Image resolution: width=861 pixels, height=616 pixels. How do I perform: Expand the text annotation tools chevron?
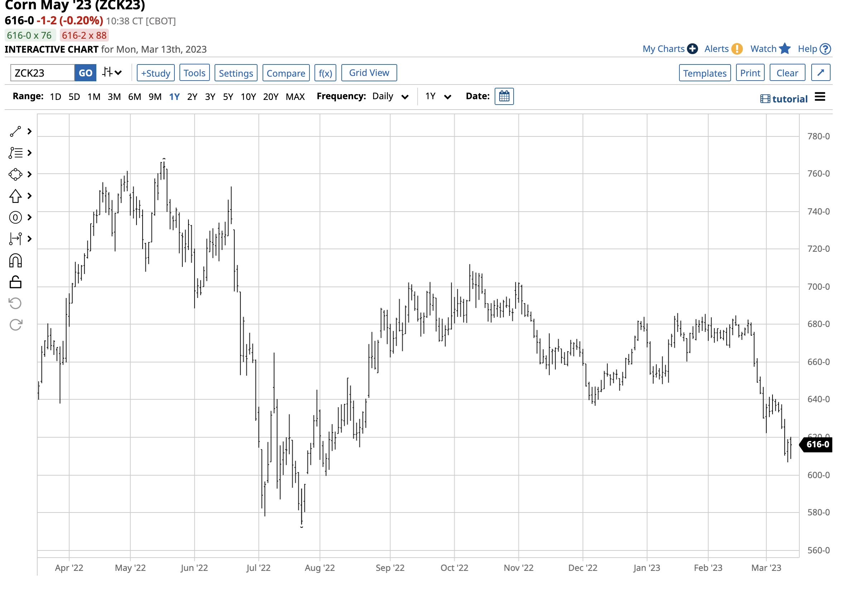point(30,153)
